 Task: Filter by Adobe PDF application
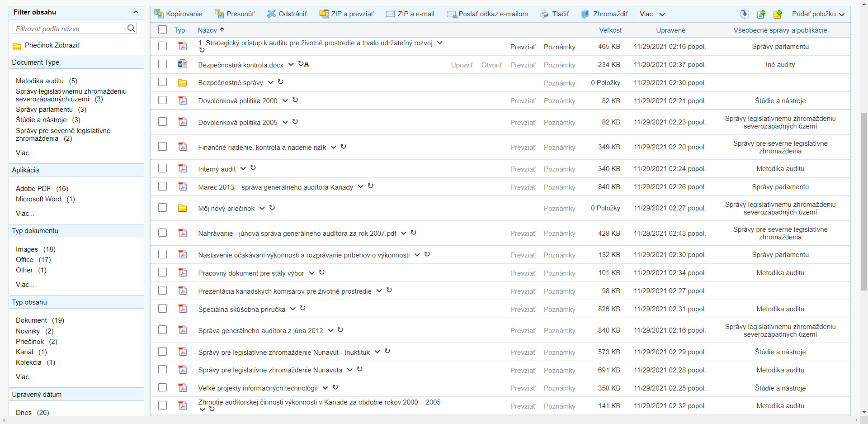click(x=33, y=189)
